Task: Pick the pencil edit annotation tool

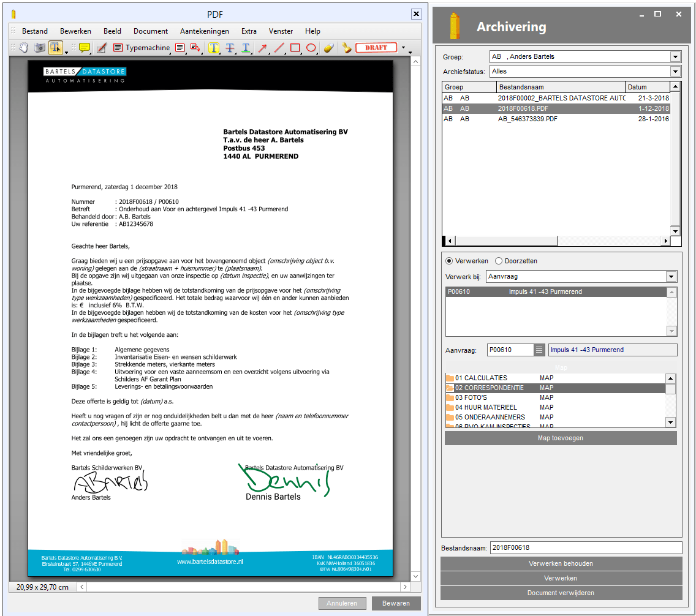Action: [102, 47]
